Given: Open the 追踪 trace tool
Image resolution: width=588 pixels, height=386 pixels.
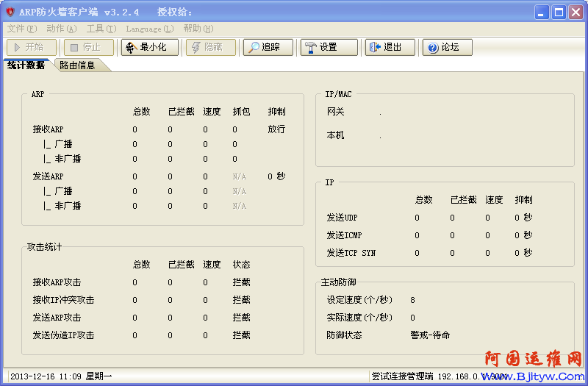Looking at the screenshot, I should (x=268, y=47).
